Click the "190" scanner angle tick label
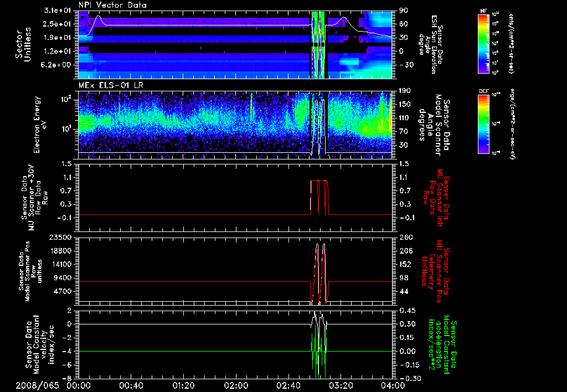Viewport: 567px width, 392px height. (405, 91)
